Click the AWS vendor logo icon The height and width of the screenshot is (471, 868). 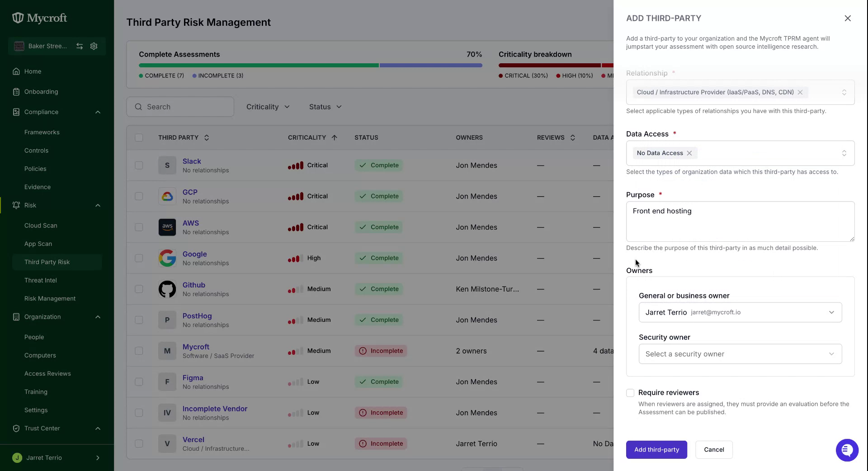pyautogui.click(x=167, y=227)
